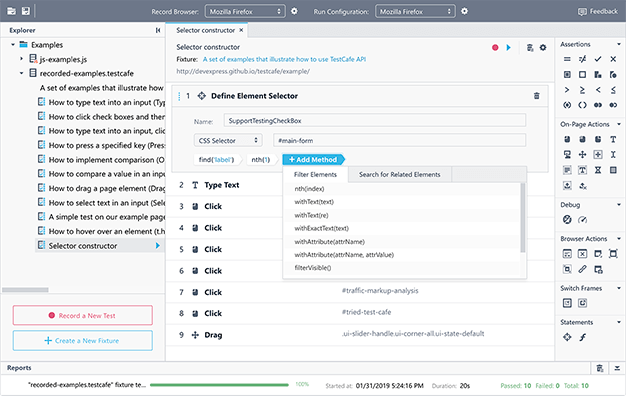The height and width of the screenshot is (396, 626).
Task: Click the save icon in top toolbar
Action: click(26, 11)
